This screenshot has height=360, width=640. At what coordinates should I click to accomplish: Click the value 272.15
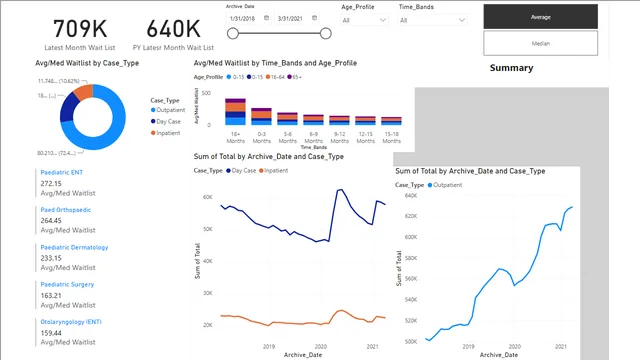[x=51, y=184]
